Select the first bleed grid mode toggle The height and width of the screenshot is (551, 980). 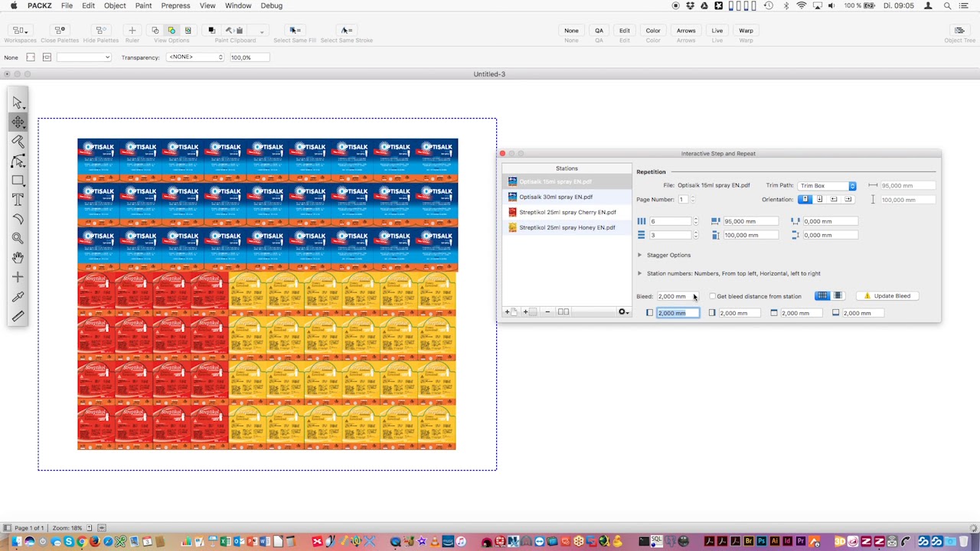tap(822, 296)
